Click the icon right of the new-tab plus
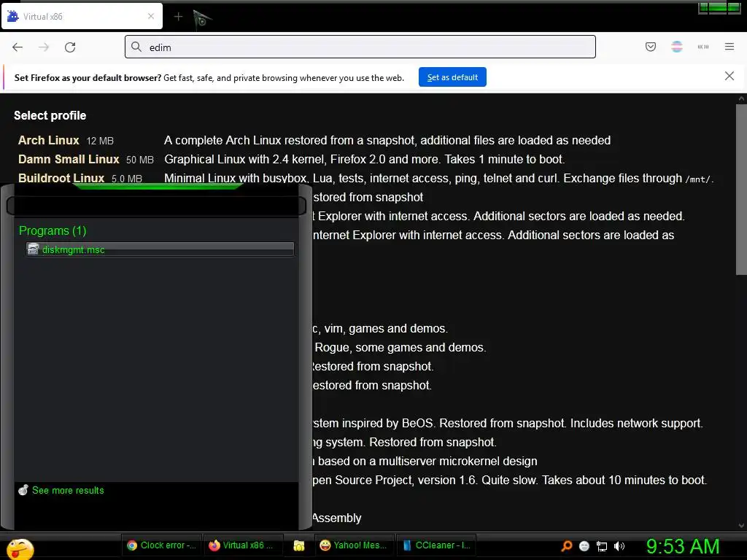Viewport: 747px width, 560px height. (x=202, y=20)
